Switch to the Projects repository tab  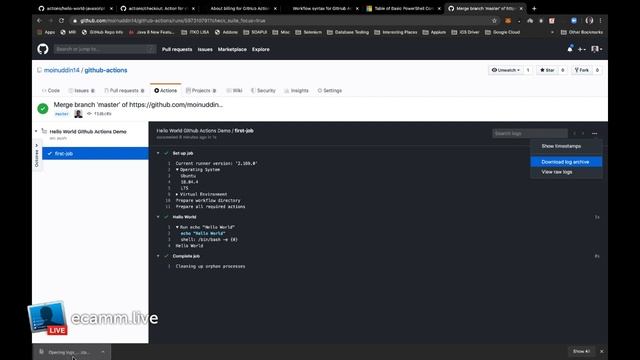click(x=201, y=91)
